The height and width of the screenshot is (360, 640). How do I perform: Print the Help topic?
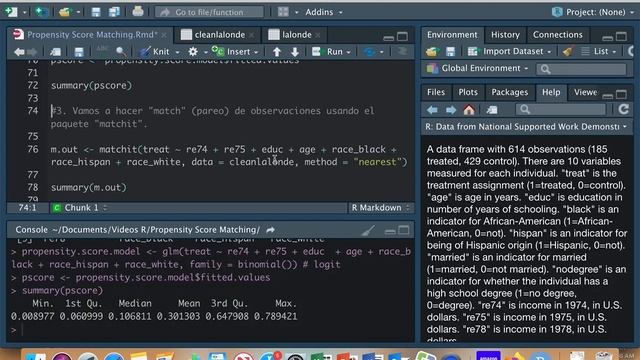pyautogui.click(x=492, y=109)
